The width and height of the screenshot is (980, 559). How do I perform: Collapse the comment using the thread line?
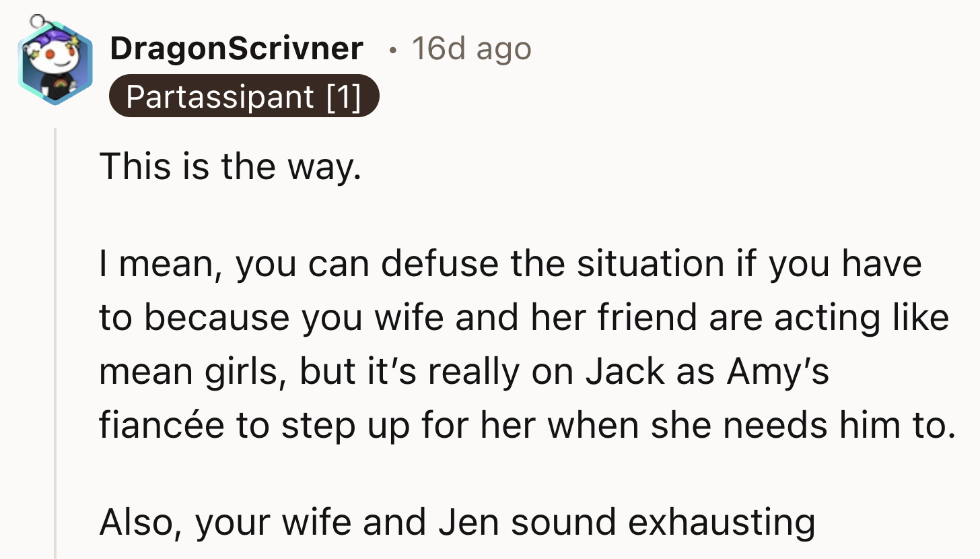coord(56,337)
